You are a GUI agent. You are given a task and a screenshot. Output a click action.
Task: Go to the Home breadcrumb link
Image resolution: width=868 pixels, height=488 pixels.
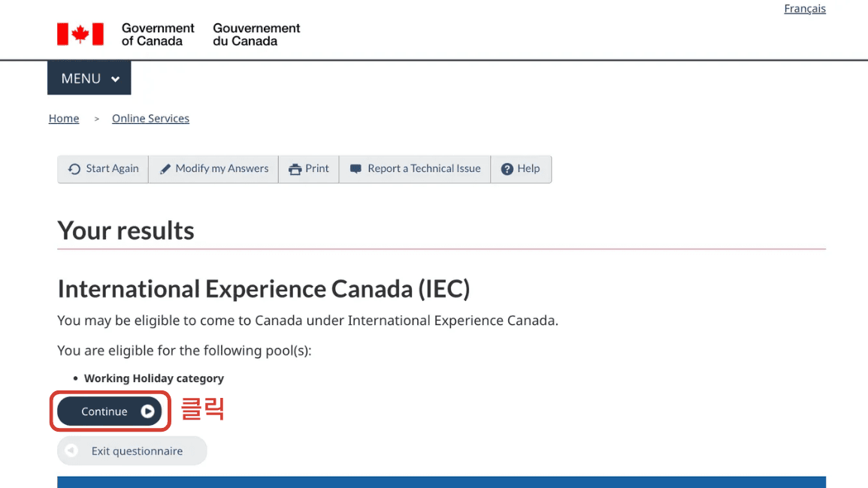[64, 119]
